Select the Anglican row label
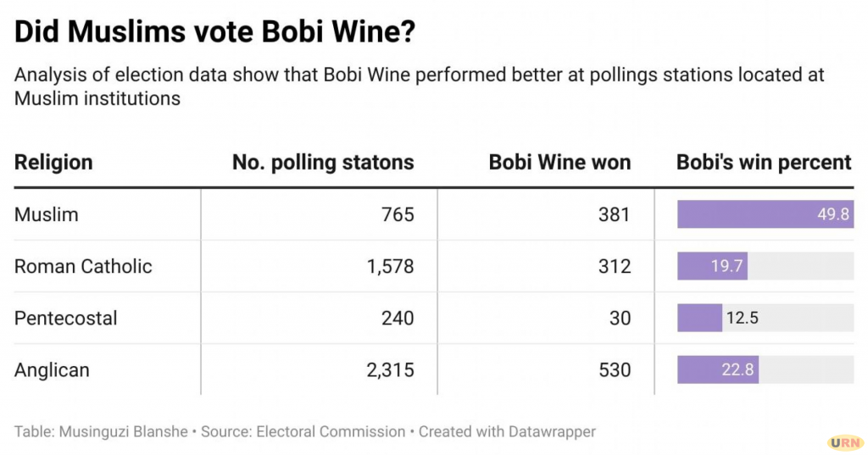 [52, 370]
